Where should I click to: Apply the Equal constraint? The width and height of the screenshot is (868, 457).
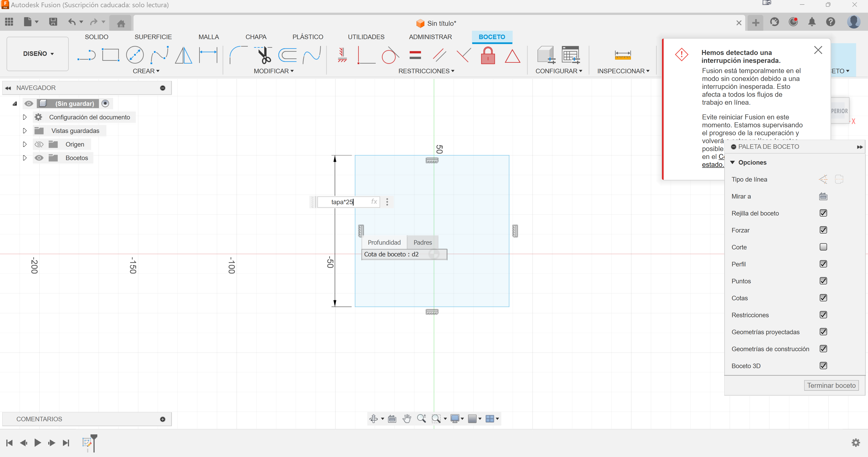click(415, 55)
